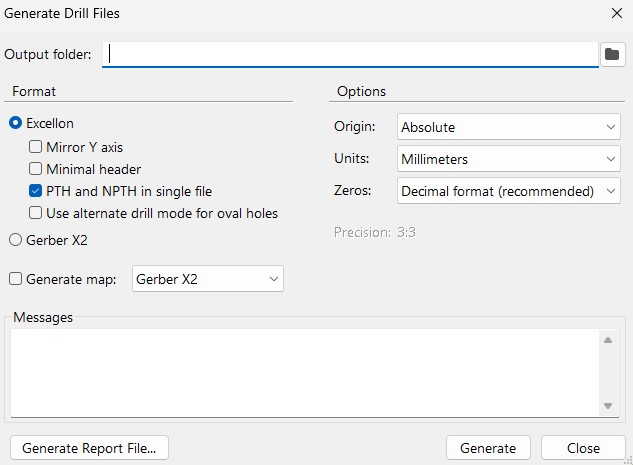The width and height of the screenshot is (633, 465).
Task: Check the Minimal header option
Action: pyautogui.click(x=36, y=169)
